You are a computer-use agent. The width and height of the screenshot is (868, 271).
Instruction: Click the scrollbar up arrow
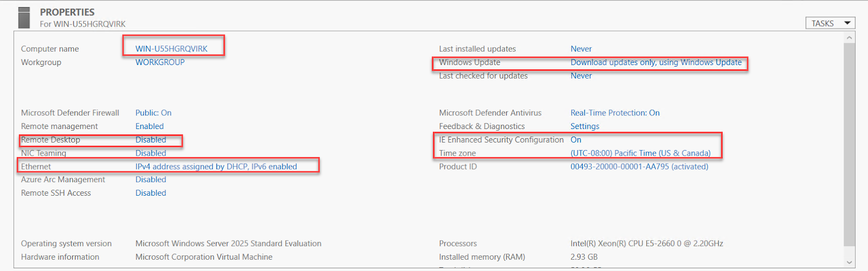pyautogui.click(x=850, y=37)
